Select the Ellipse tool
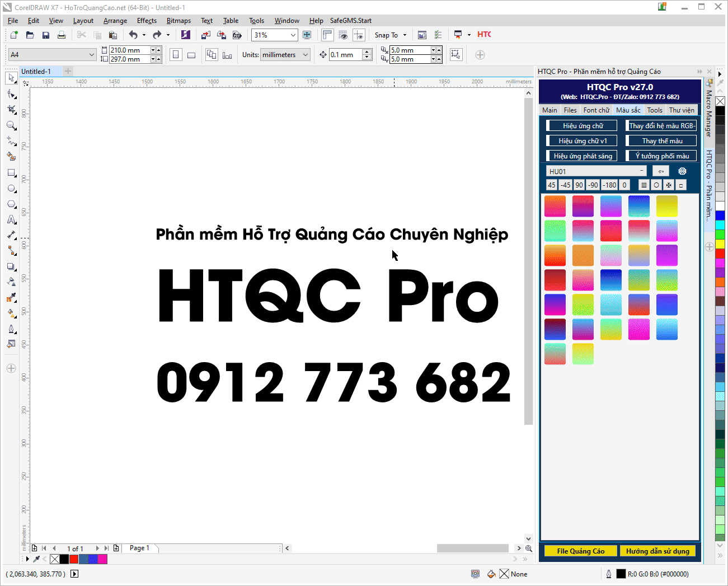Image resolution: width=728 pixels, height=586 pixels. click(x=11, y=189)
